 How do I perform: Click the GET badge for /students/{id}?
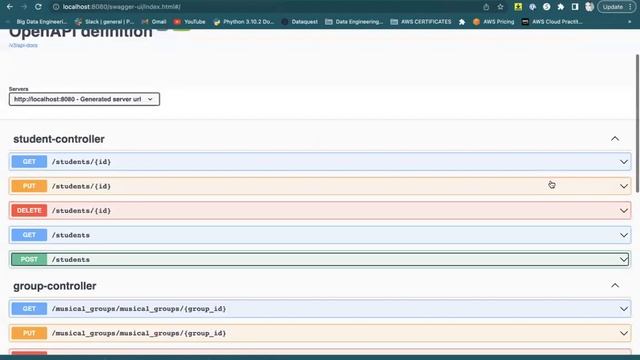point(29,162)
